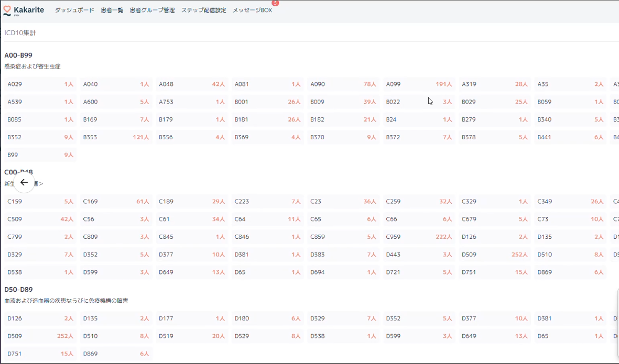
Task: Select the D180 code cell
Action: pos(268,318)
